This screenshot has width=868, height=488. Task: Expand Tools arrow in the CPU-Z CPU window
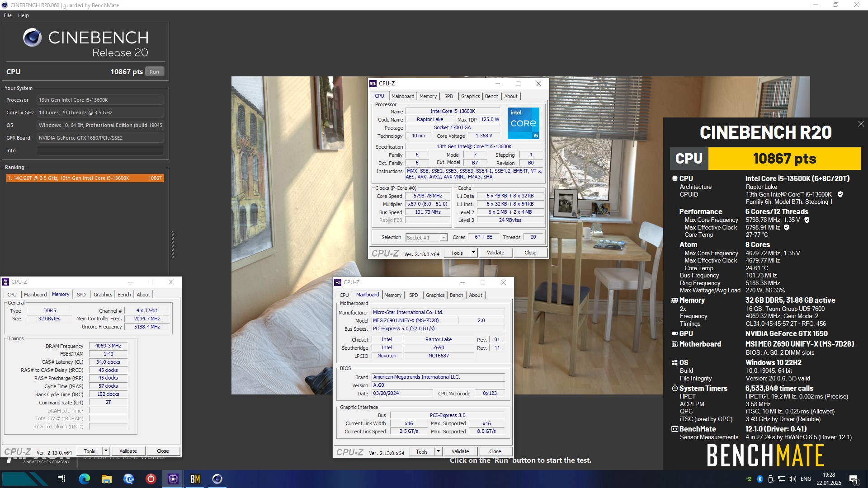[473, 253]
